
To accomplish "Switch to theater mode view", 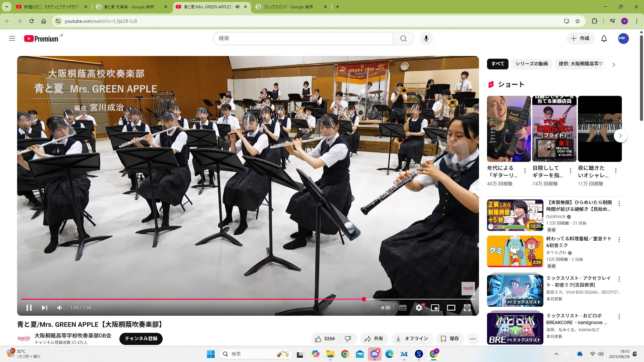I will (451, 308).
